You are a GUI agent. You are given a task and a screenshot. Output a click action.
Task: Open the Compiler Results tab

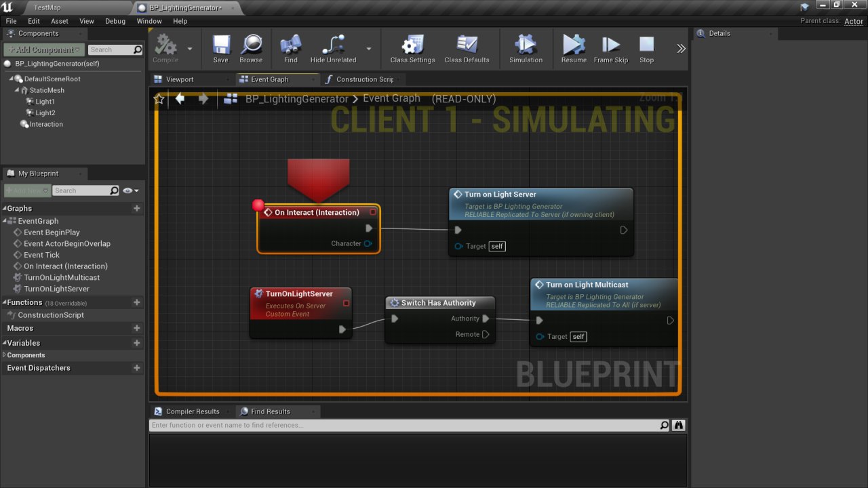(193, 411)
